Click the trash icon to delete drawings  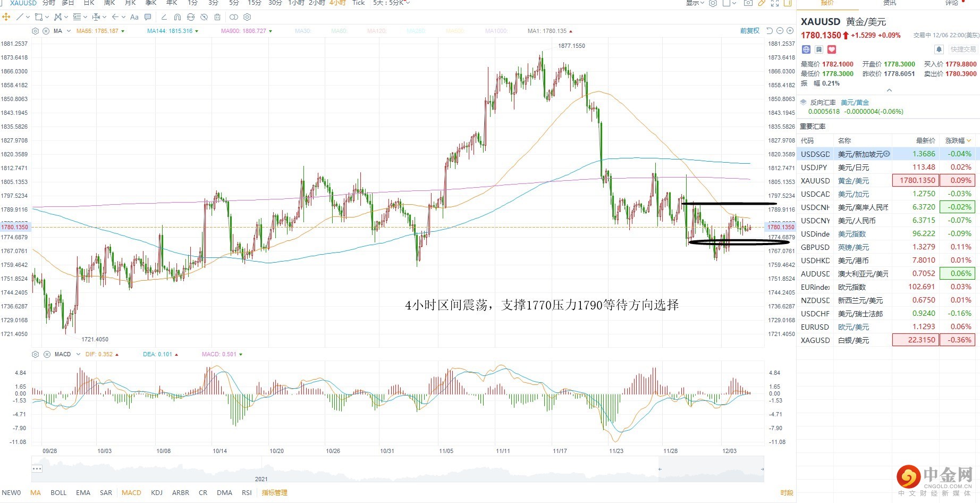(x=217, y=17)
